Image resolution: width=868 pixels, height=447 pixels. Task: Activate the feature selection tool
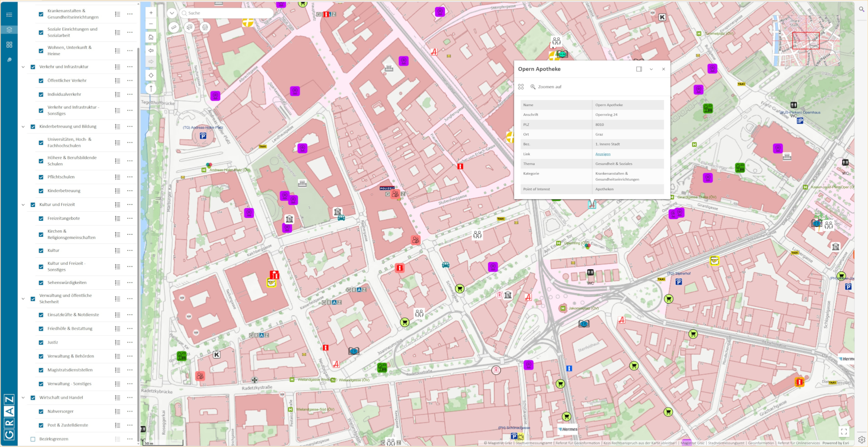click(189, 27)
